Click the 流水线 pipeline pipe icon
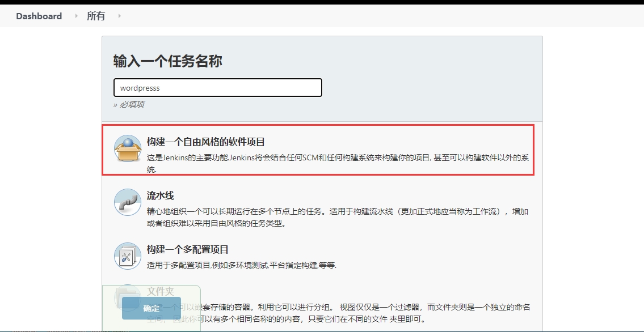The height and width of the screenshot is (332, 644). pyautogui.click(x=128, y=202)
